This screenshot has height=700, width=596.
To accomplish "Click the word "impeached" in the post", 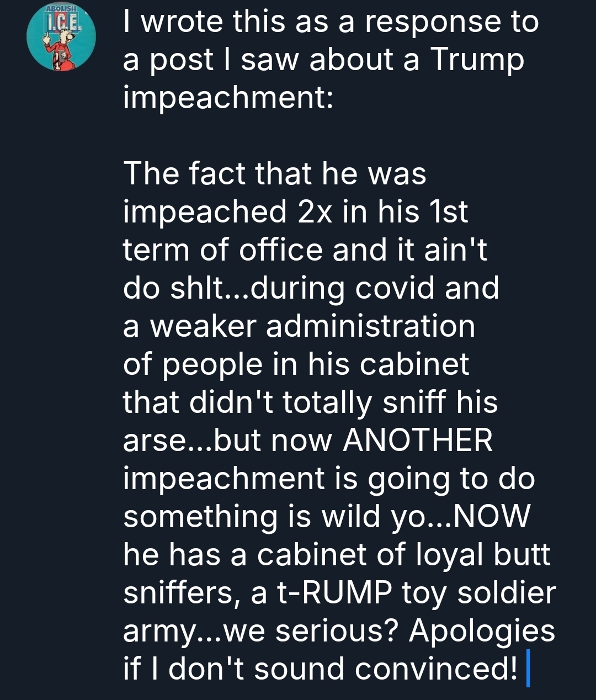I will pyautogui.click(x=205, y=212).
